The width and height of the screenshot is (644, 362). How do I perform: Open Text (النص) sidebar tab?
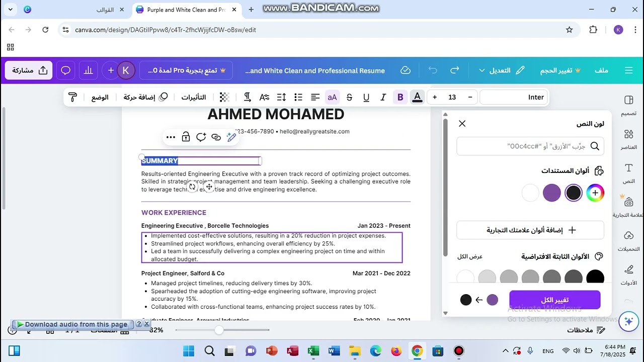[x=628, y=173]
